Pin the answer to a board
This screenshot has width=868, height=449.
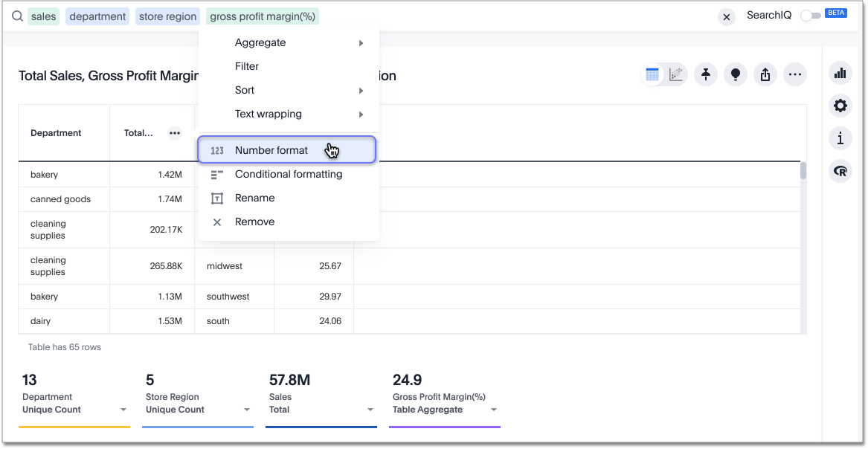pyautogui.click(x=706, y=74)
